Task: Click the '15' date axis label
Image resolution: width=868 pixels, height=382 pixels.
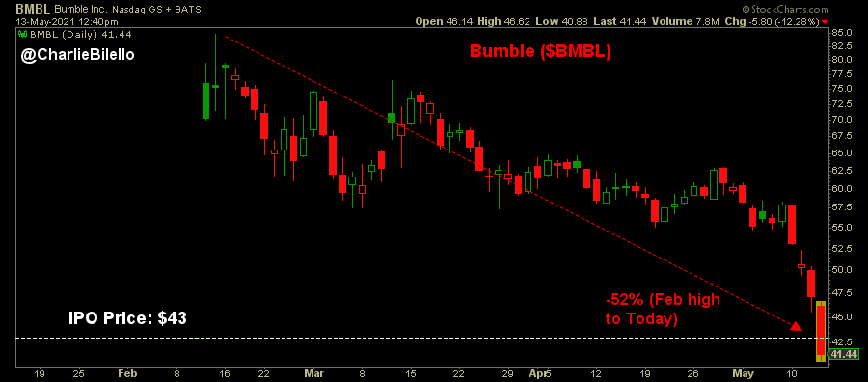Action: click(x=411, y=373)
